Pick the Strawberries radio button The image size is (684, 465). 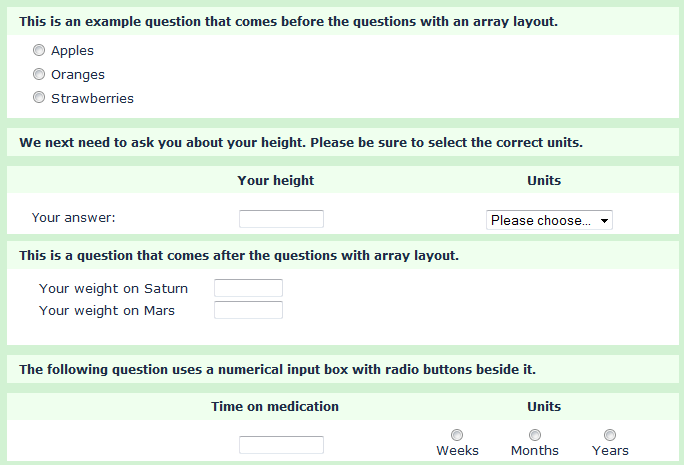pyautogui.click(x=39, y=97)
